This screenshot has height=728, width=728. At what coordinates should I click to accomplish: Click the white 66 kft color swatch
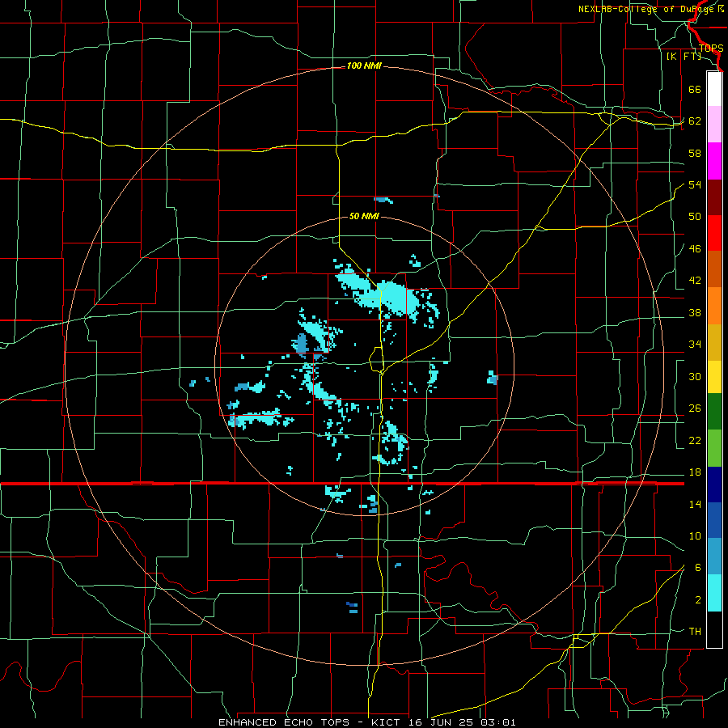[x=714, y=89]
